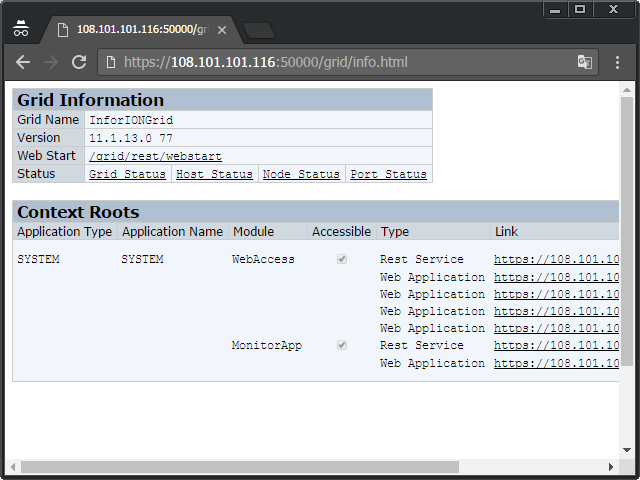Image resolution: width=640 pixels, height=480 pixels.
Task: Open the Chrome three-dot menu
Action: tap(618, 62)
